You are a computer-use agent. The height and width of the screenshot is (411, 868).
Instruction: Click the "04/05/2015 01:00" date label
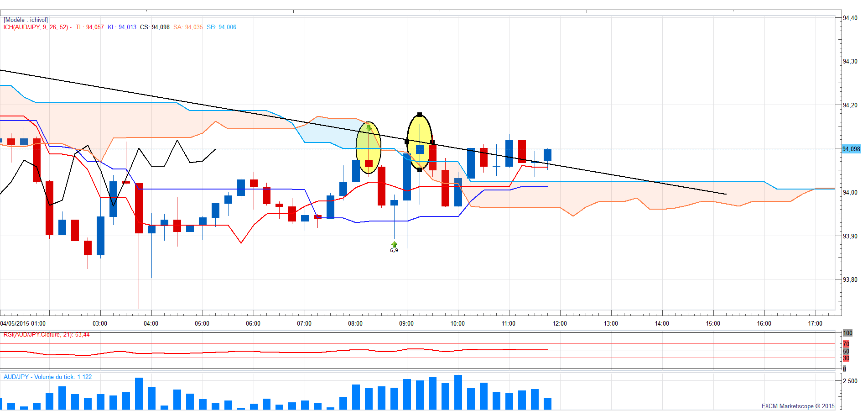23,324
